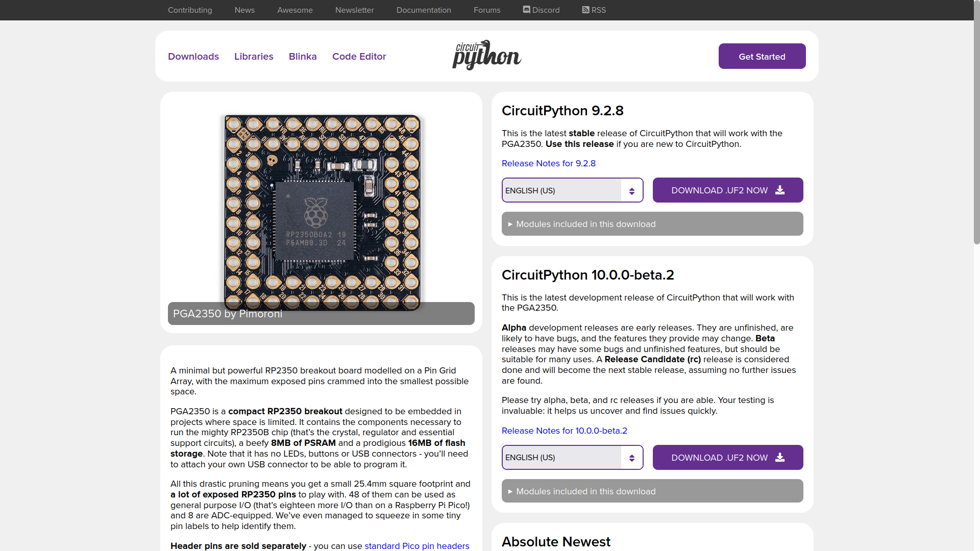Go to the Downloads page
980x551 pixels.
193,56
